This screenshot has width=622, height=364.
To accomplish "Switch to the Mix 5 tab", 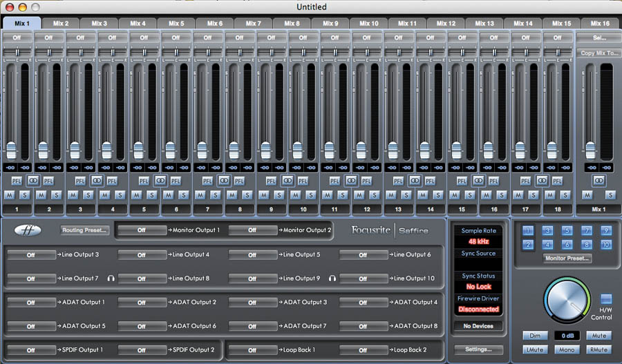I will [176, 23].
